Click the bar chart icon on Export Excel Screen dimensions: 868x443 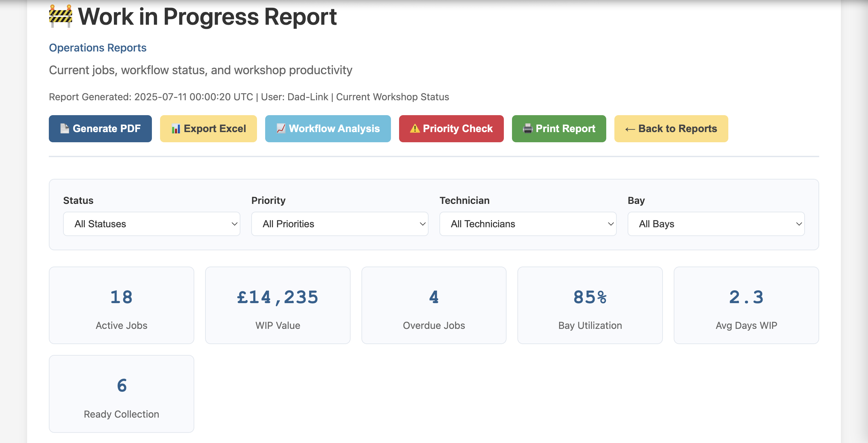coord(176,128)
